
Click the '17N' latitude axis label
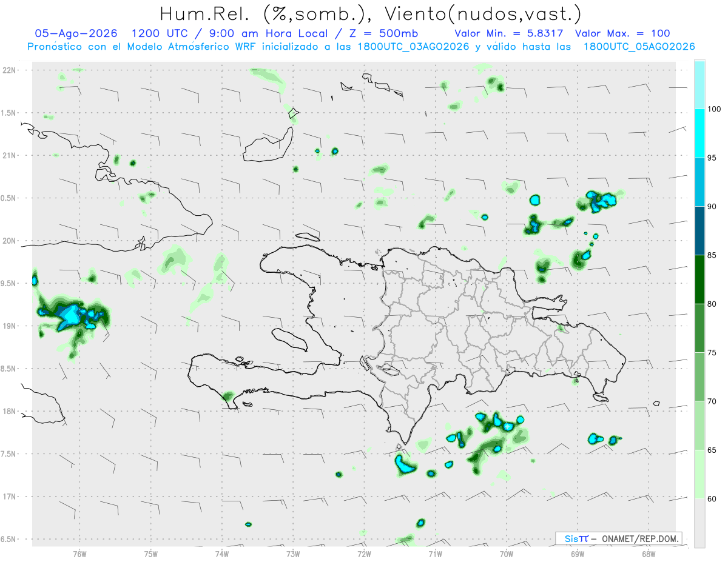[x=8, y=497]
